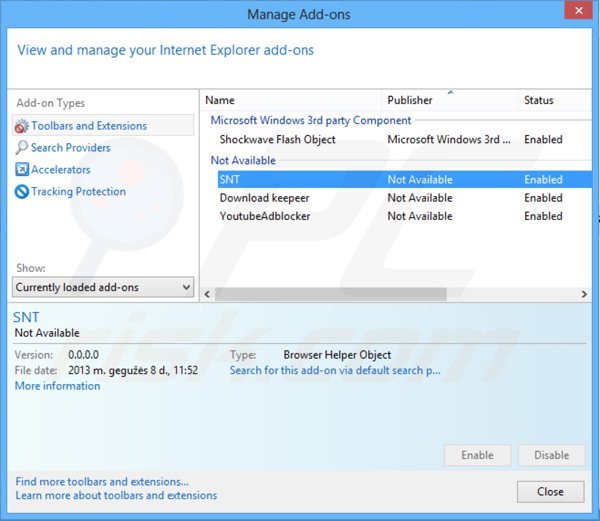Image resolution: width=600 pixels, height=521 pixels.
Task: Click the Close button
Action: [550, 492]
